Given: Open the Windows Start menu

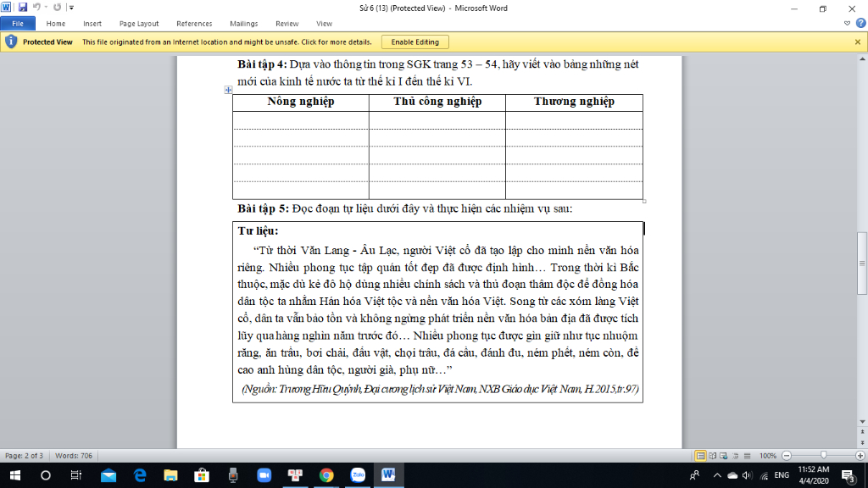Looking at the screenshot, I should [15, 475].
